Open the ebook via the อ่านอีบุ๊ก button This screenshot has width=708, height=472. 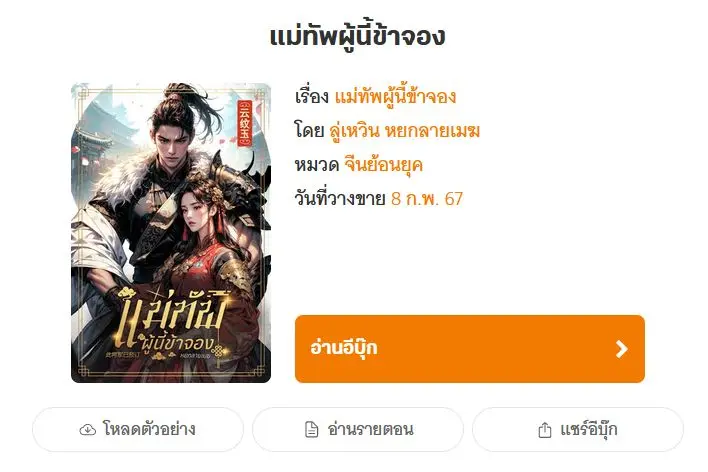point(470,349)
